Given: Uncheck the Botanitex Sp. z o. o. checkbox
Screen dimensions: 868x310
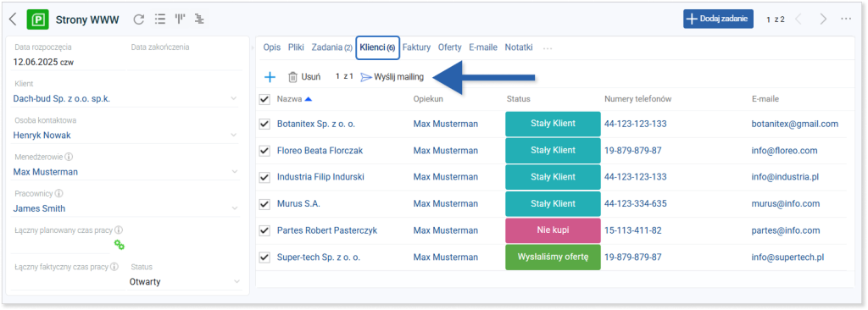Looking at the screenshot, I should (264, 124).
